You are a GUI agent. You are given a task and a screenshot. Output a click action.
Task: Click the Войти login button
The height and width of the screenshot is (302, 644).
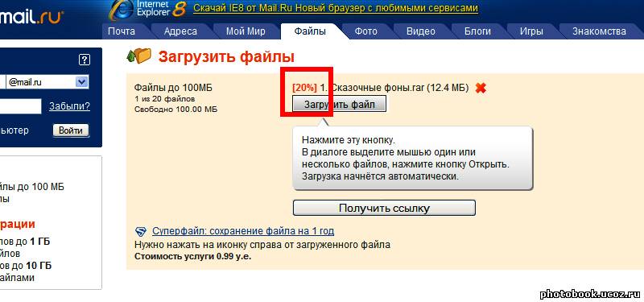71,131
